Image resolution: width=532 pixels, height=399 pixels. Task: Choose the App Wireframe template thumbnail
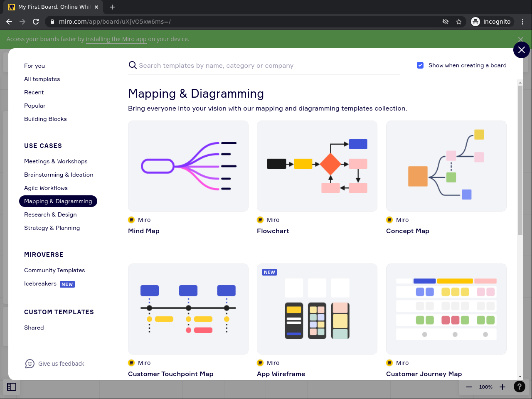[x=317, y=309]
